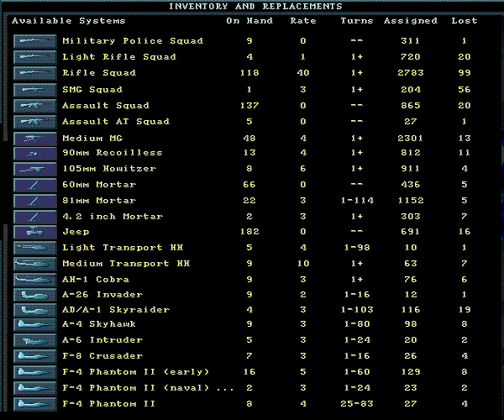Pick the A-26 Invader aircraft icon
The image size is (504, 420).
[x=35, y=295]
